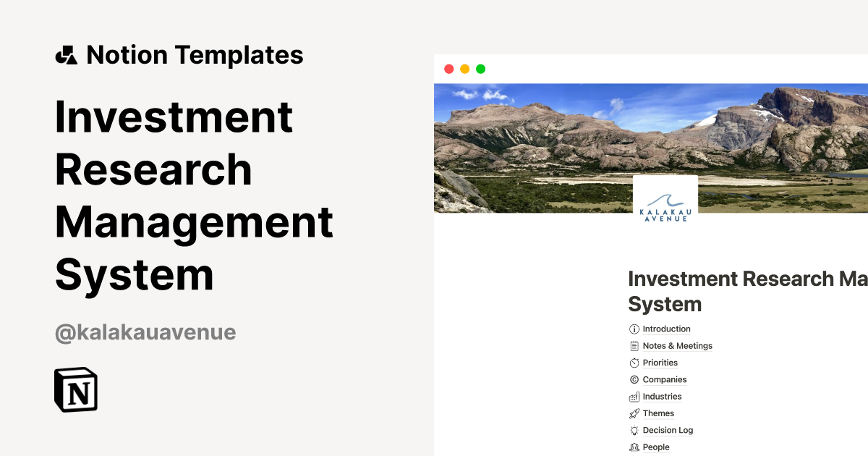Open the Priorities page link
Image resolution: width=868 pixels, height=456 pixels.
click(x=659, y=363)
